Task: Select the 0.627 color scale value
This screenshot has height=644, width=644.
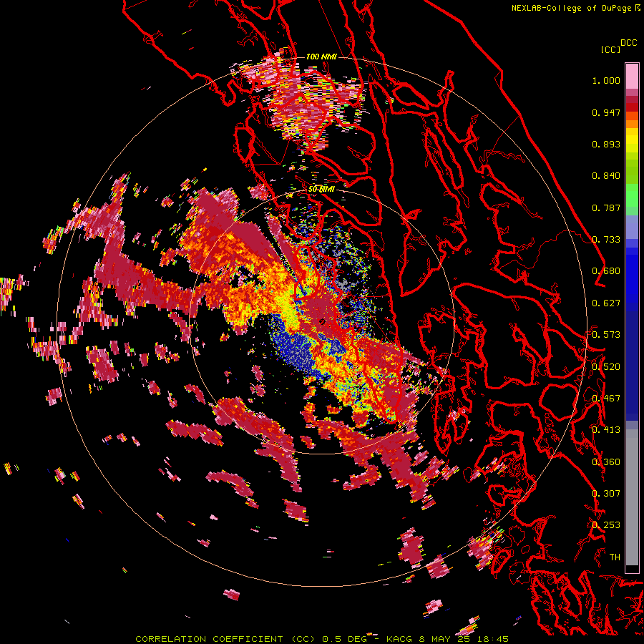Action: pyautogui.click(x=606, y=303)
